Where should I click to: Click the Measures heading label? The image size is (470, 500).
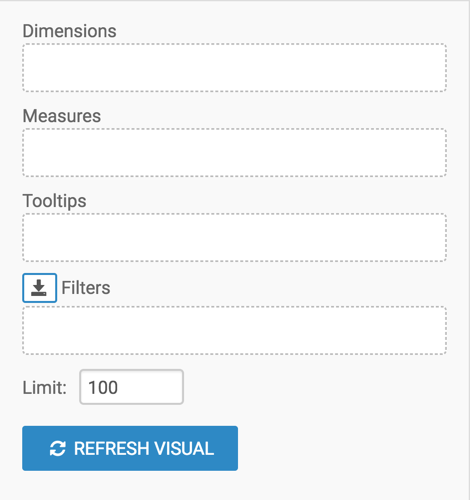tap(62, 116)
